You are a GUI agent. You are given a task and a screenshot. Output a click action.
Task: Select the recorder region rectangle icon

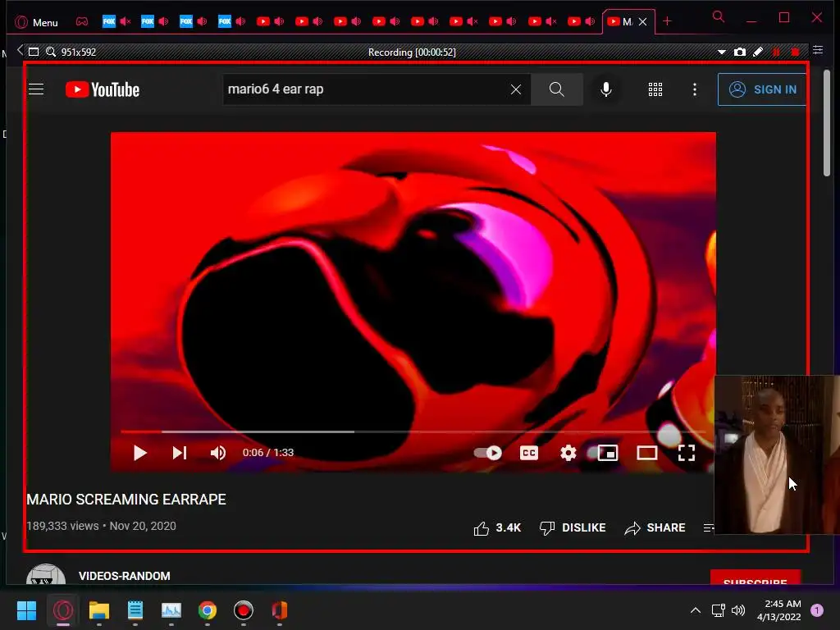(34, 52)
